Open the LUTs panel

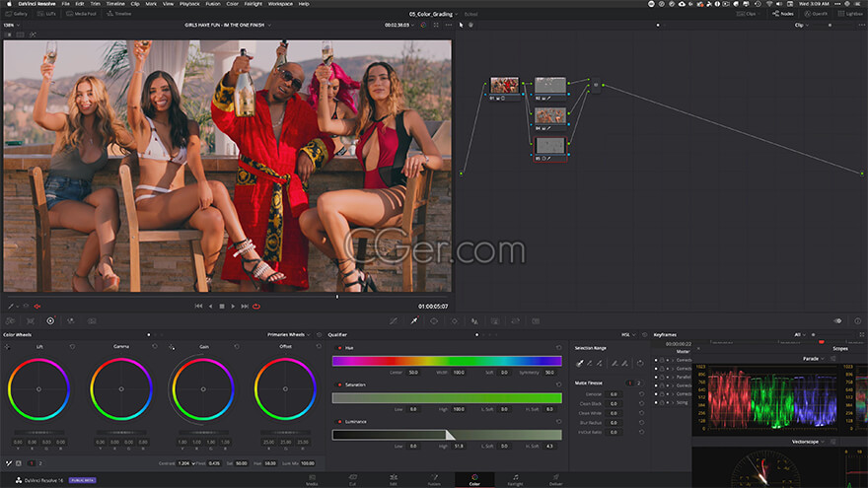pos(46,14)
